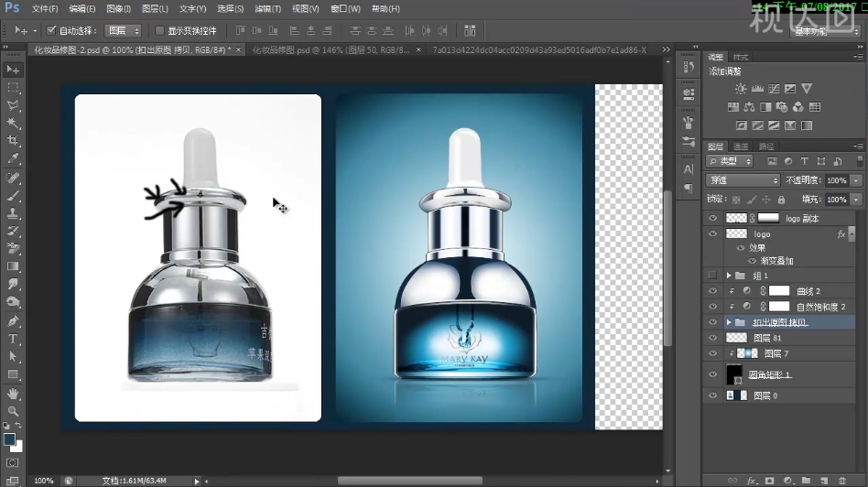868x487 pixels.
Task: Select the Magic Wand tool
Action: pyautogui.click(x=13, y=123)
